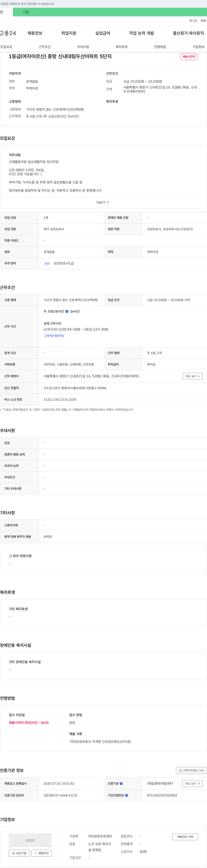Click 국민연금, 고용보험, 산재보험, 건강보험 cell
Viewport: 207px width, 868px height.
point(69,365)
